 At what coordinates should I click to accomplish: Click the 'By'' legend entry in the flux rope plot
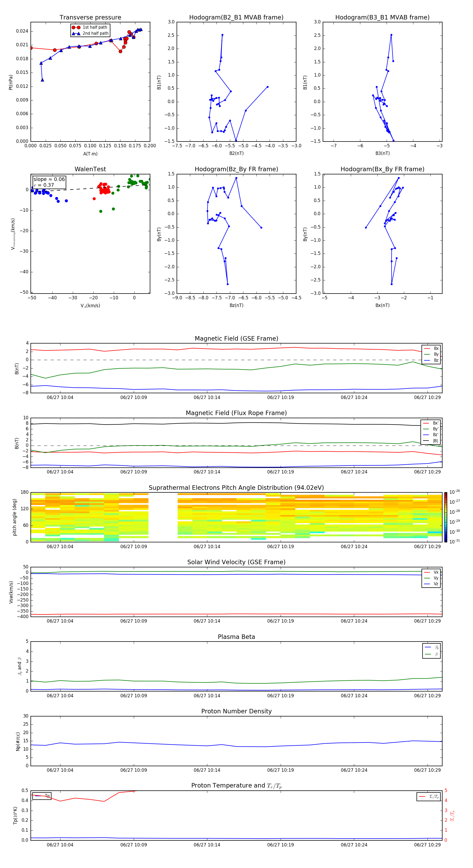coord(431,429)
